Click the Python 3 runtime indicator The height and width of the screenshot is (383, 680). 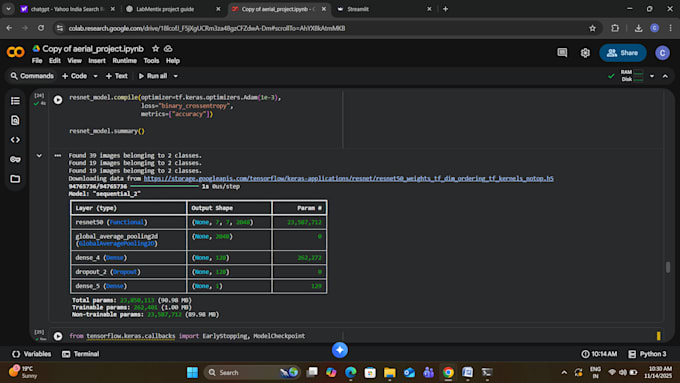(647, 354)
